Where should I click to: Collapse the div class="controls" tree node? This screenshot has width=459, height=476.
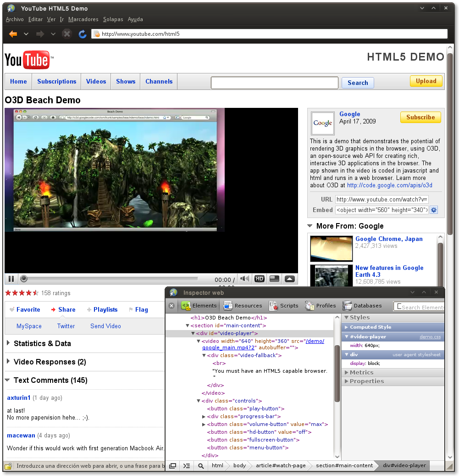tap(198, 401)
